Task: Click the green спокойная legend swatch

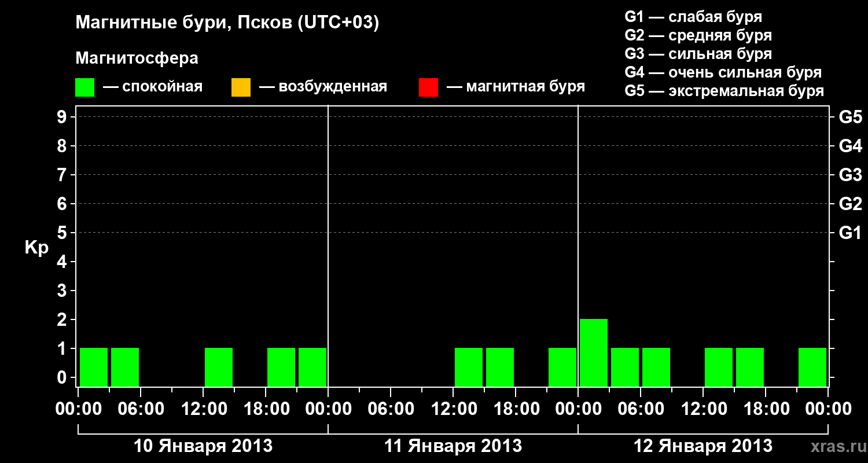Action: [85, 87]
